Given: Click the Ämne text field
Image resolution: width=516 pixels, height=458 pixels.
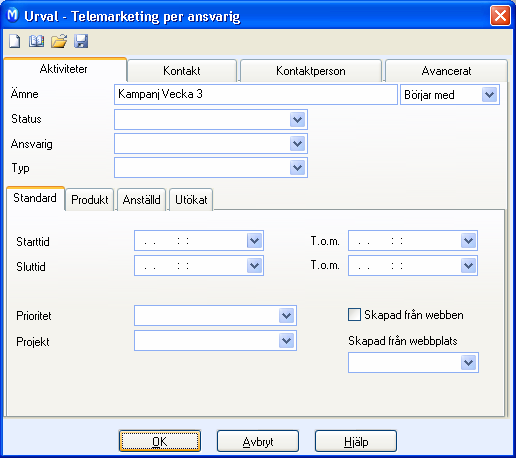Looking at the screenshot, I should click(256, 94).
